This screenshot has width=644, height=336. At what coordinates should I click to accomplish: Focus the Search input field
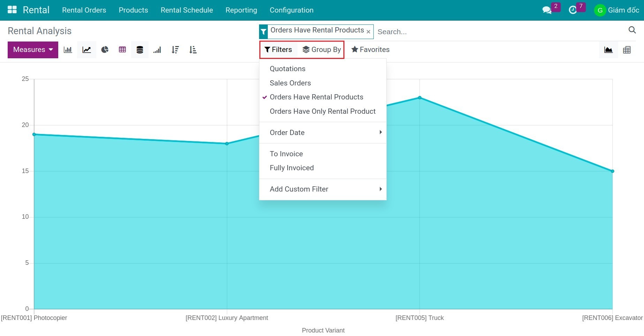[500, 32]
